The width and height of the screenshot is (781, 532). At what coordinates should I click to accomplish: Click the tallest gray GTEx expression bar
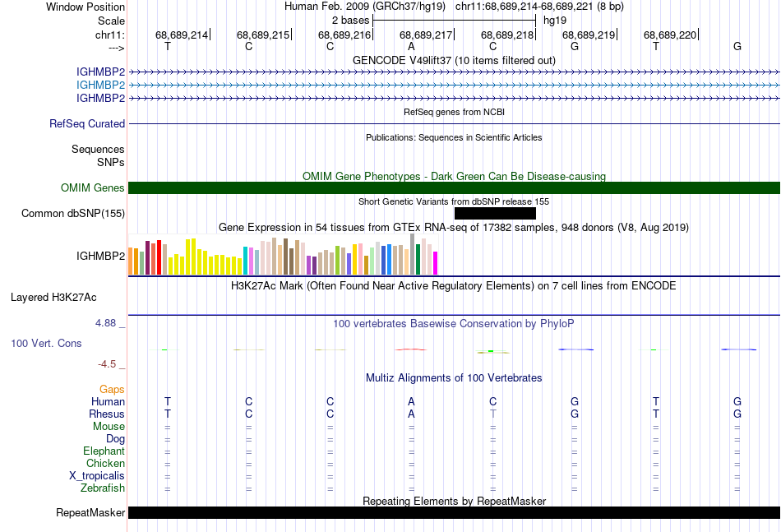point(413,254)
